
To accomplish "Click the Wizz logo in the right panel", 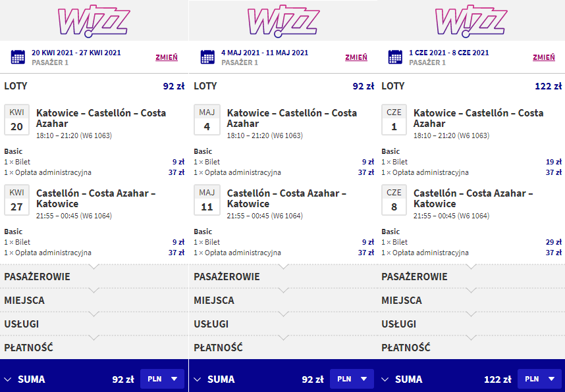I will (x=471, y=21).
